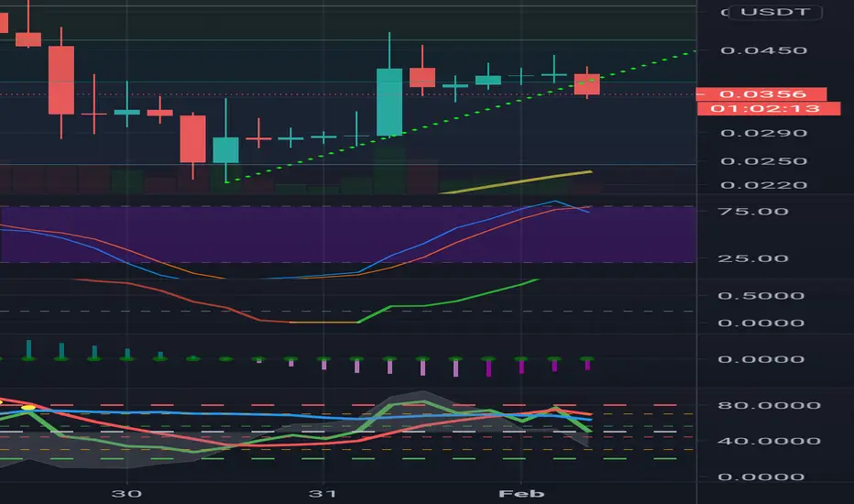Screen dimensions: 854x504
Task: Select the green dotted trendline
Action: (461, 117)
